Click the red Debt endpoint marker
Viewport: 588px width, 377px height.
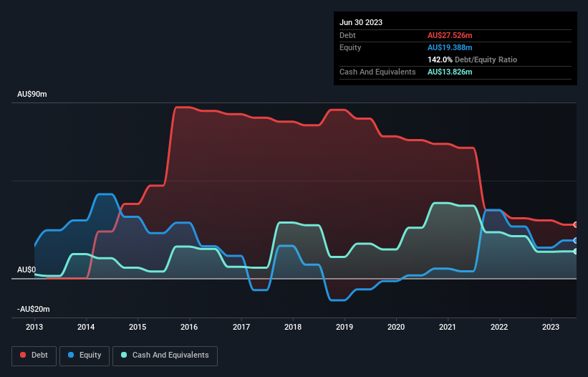576,225
